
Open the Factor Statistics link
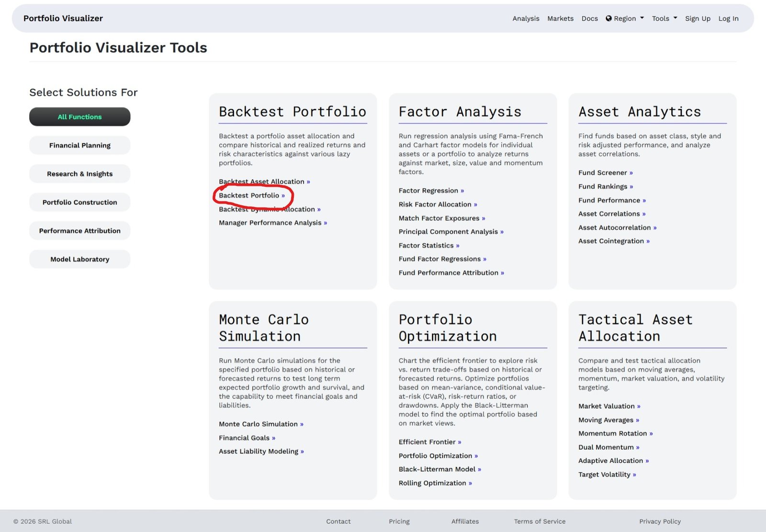[429, 246]
